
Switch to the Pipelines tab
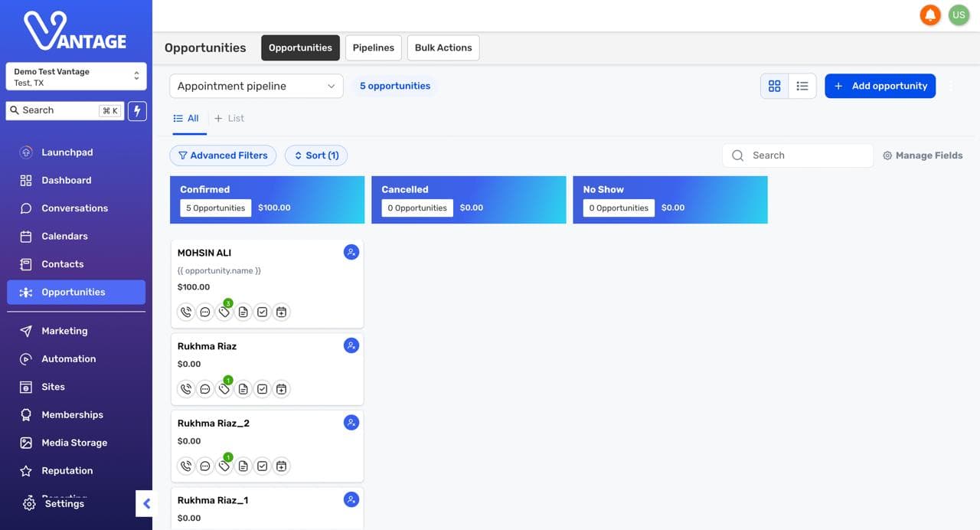pos(374,47)
